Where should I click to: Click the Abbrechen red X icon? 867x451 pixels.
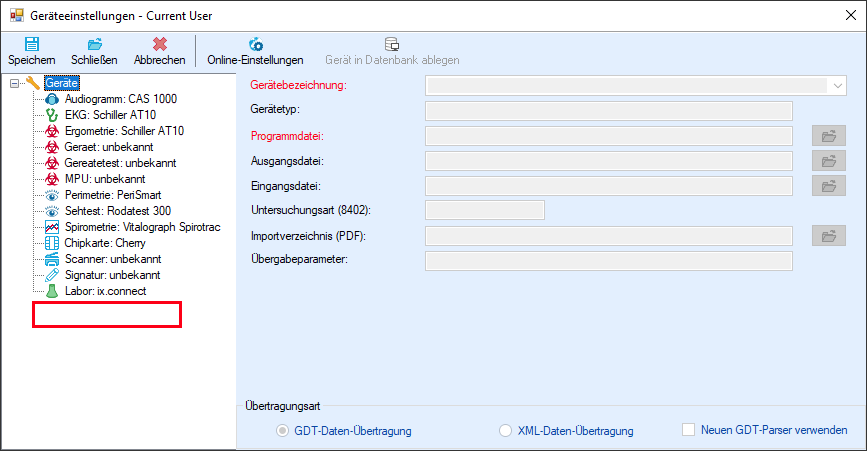[x=160, y=44]
